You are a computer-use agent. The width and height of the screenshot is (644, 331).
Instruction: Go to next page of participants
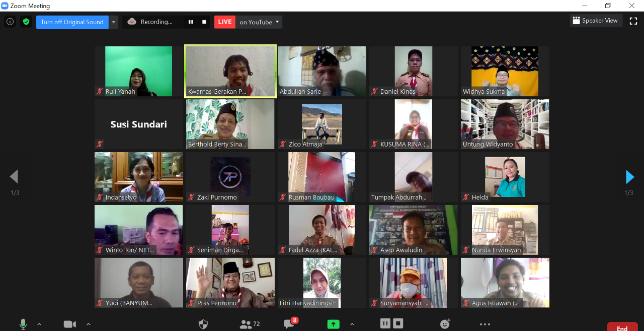point(630,177)
